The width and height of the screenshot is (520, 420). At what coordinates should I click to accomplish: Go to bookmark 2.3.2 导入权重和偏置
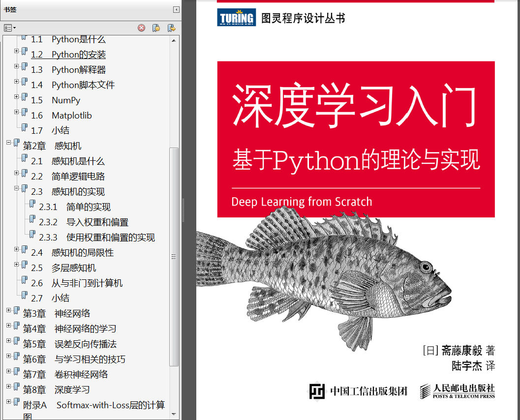[84, 222]
